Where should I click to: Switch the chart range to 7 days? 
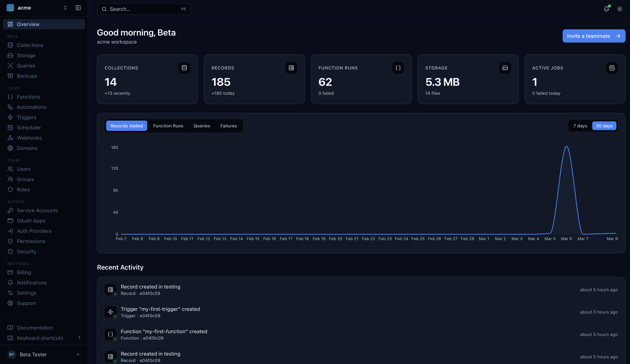[580, 126]
